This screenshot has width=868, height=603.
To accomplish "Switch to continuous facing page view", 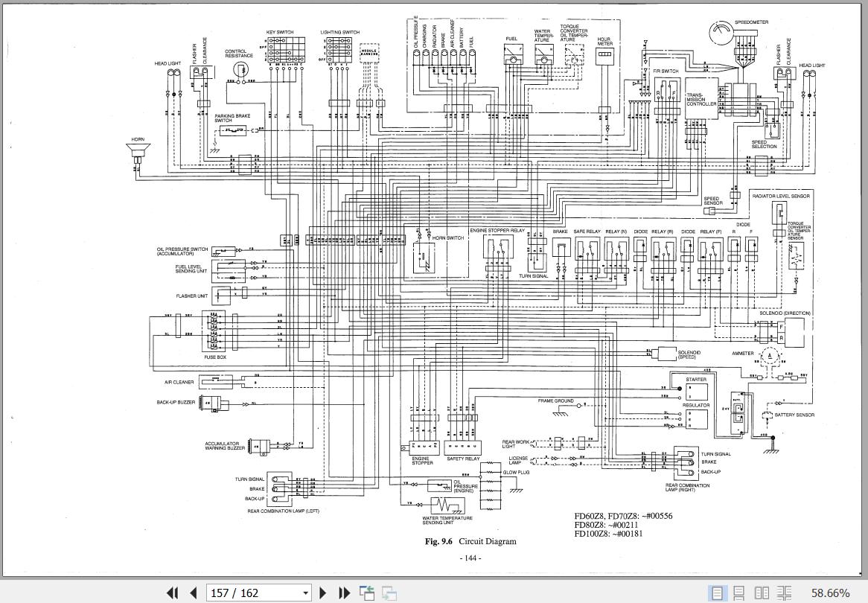I will coord(785,593).
